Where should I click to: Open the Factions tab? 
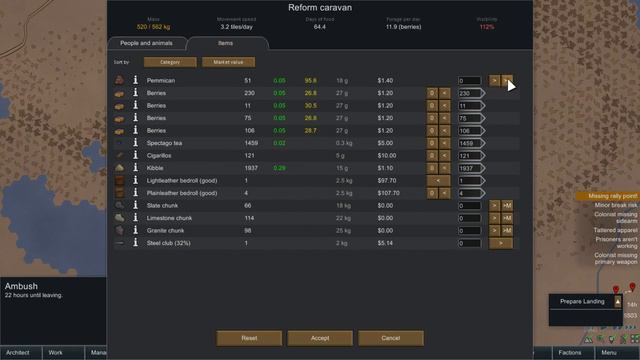(573, 353)
